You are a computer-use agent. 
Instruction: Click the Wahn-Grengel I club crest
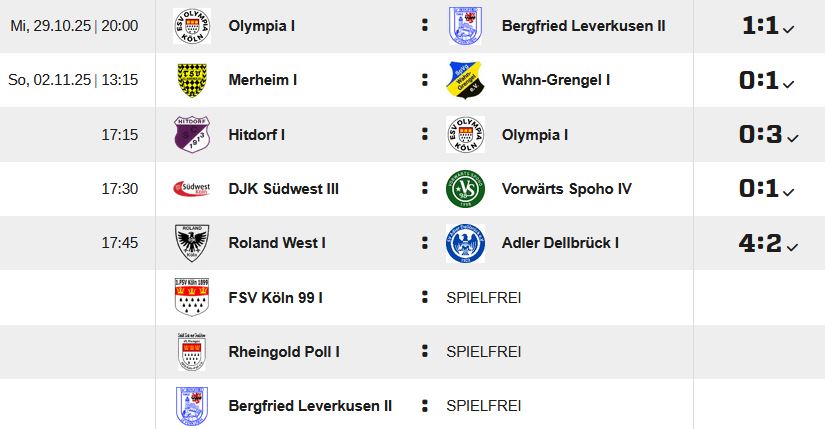click(x=465, y=80)
